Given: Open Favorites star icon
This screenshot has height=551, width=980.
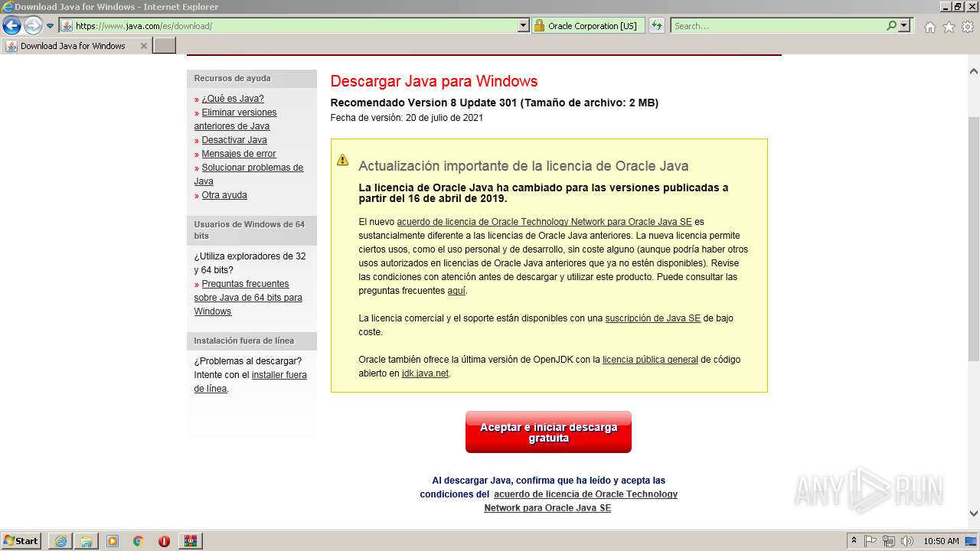Looking at the screenshot, I should pos(949,27).
